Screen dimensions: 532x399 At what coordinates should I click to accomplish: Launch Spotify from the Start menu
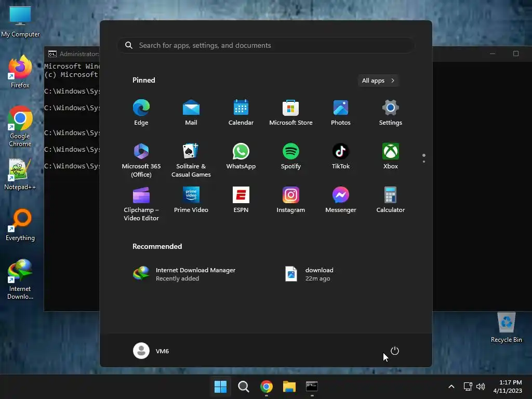[291, 156]
